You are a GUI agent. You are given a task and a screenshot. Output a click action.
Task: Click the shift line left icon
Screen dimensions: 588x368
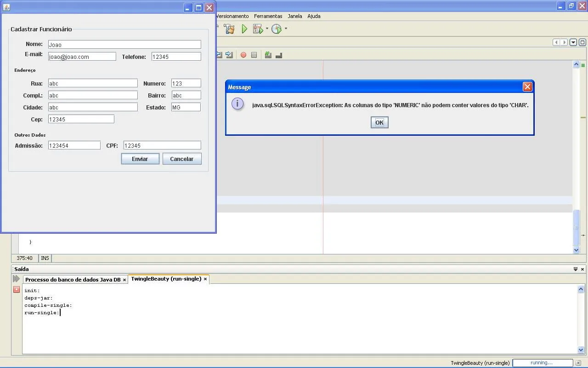[219, 55]
